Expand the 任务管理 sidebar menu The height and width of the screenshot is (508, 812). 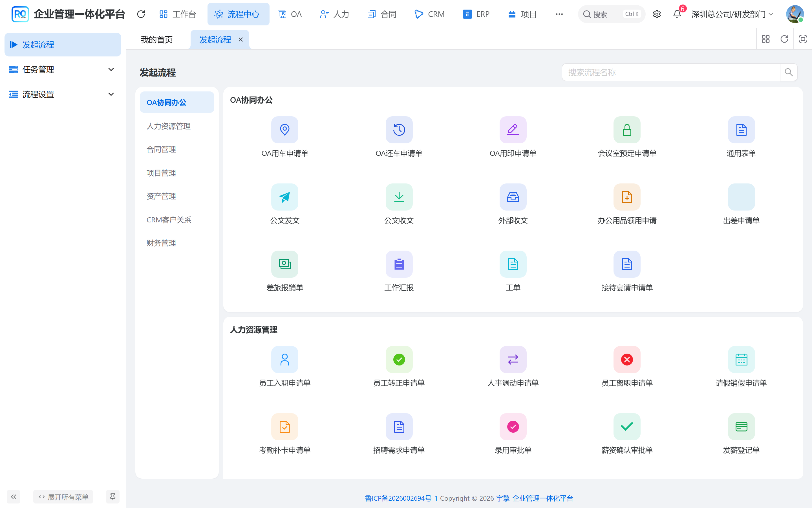tap(63, 69)
